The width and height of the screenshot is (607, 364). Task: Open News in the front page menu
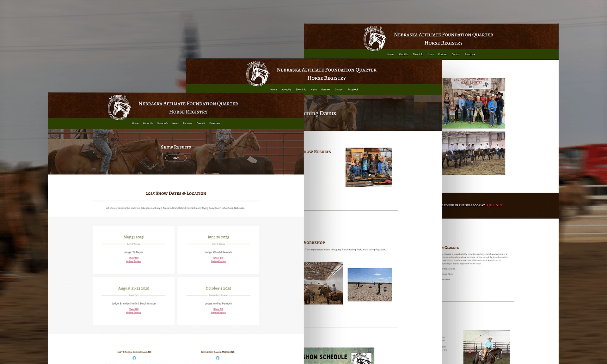[x=175, y=123]
